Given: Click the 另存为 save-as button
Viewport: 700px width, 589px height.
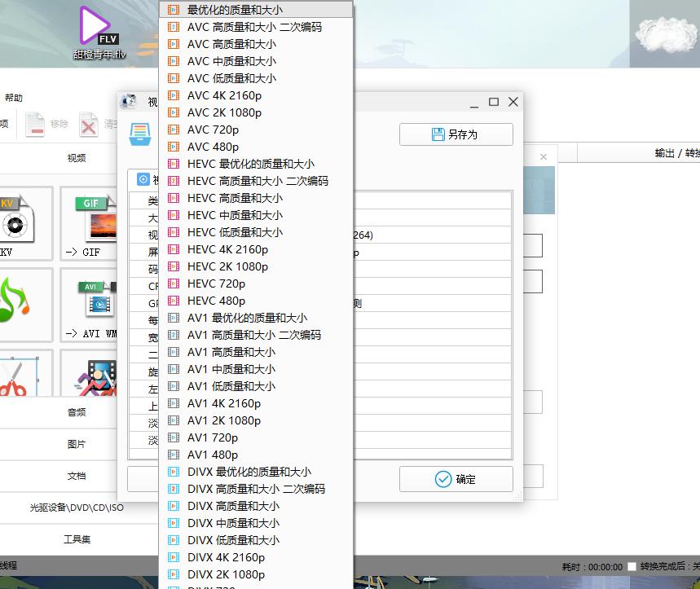Looking at the screenshot, I should point(456,134).
